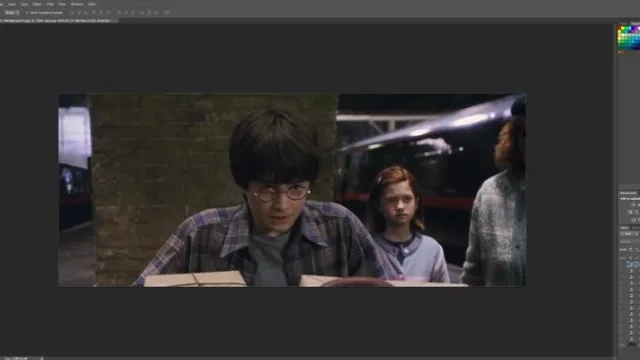Open the Help menu
The width and height of the screenshot is (640, 360).
coord(91,4)
